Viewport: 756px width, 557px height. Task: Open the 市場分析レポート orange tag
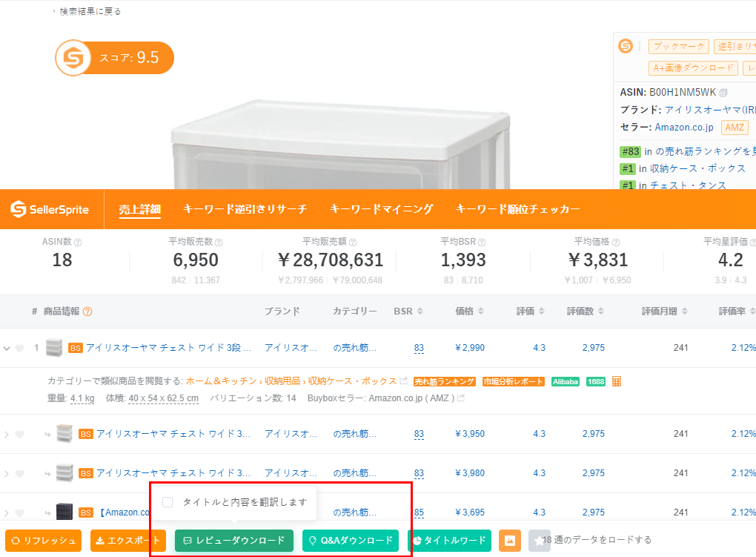514,381
